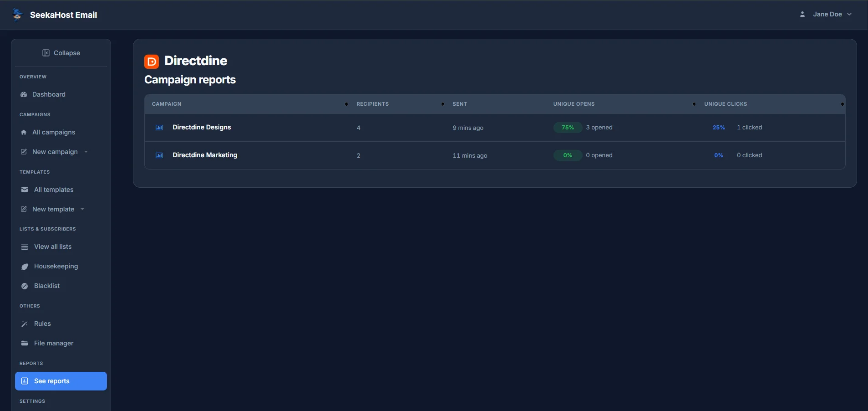Click the "1 clicked" text

[749, 128]
